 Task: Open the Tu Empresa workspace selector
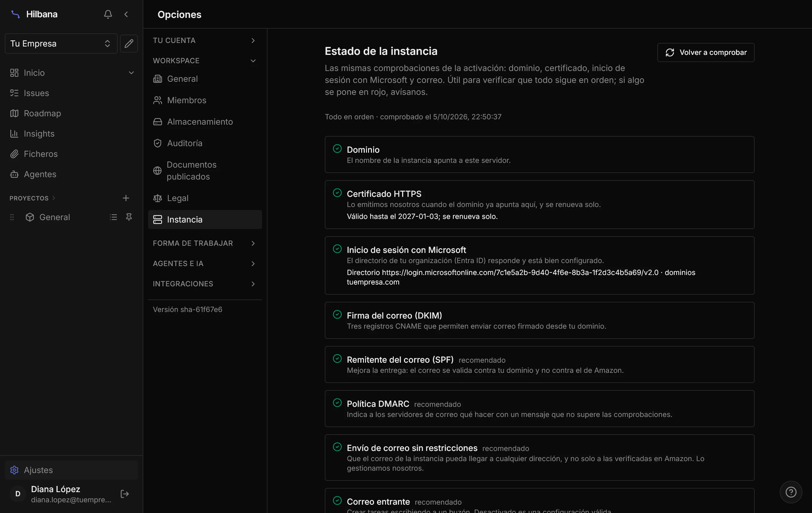[61, 44]
